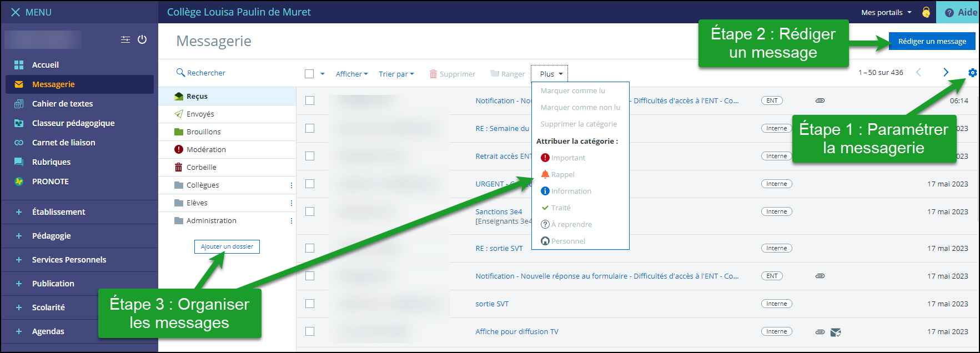Expand the Établissement sidebar section
The height and width of the screenshot is (353, 980).
pyautogui.click(x=58, y=212)
